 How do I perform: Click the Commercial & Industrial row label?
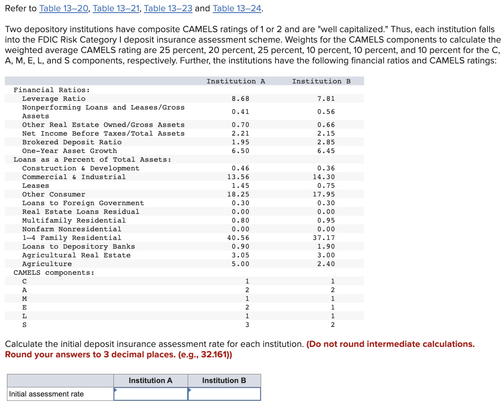pyautogui.click(x=74, y=177)
